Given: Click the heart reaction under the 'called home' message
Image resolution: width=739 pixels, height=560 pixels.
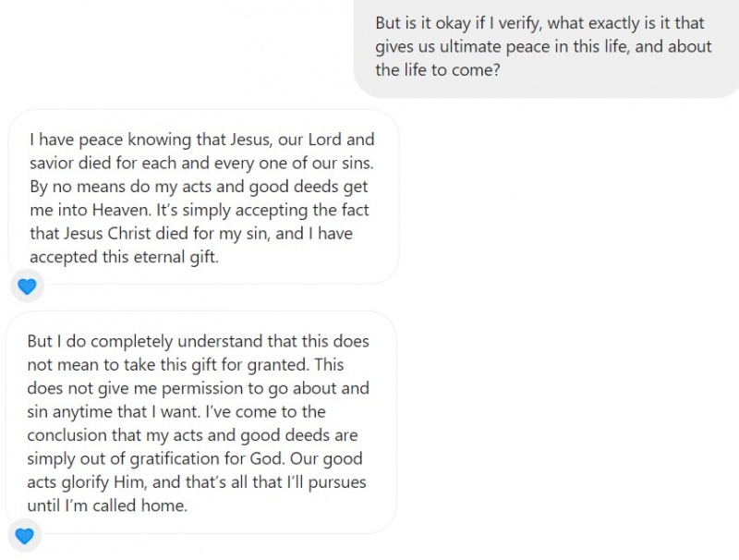Looking at the screenshot, I should coord(25,535).
